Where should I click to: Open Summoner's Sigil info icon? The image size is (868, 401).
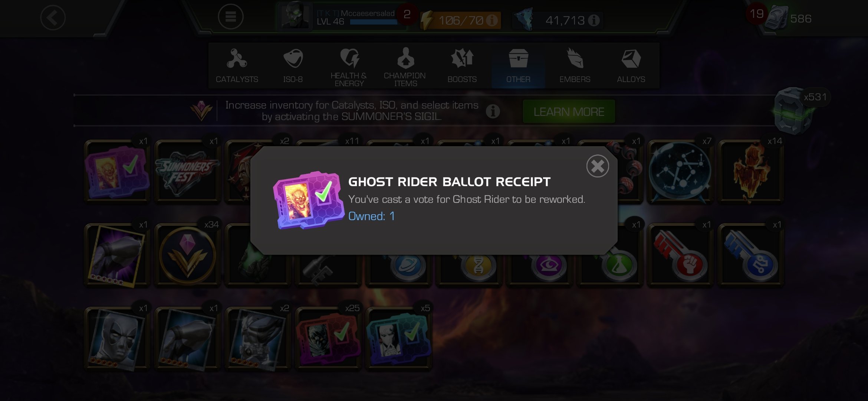[x=493, y=111]
